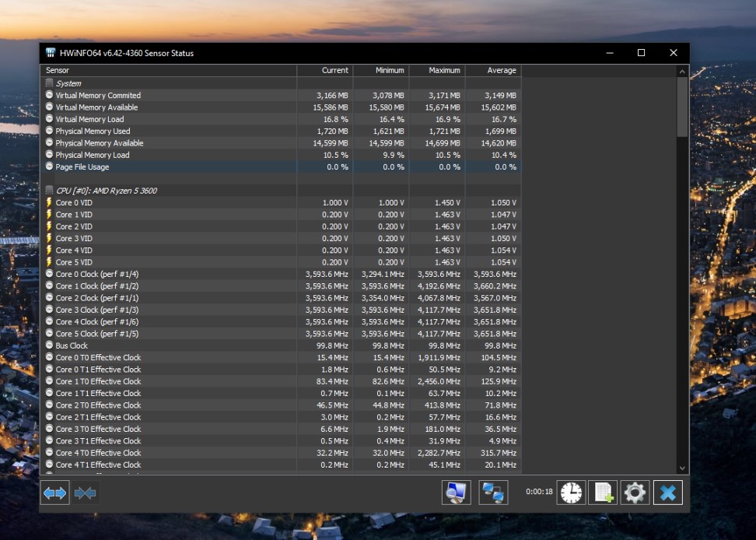Click the 1,911.9 MHz maximum value
The width and height of the screenshot is (756, 540).
pos(439,357)
